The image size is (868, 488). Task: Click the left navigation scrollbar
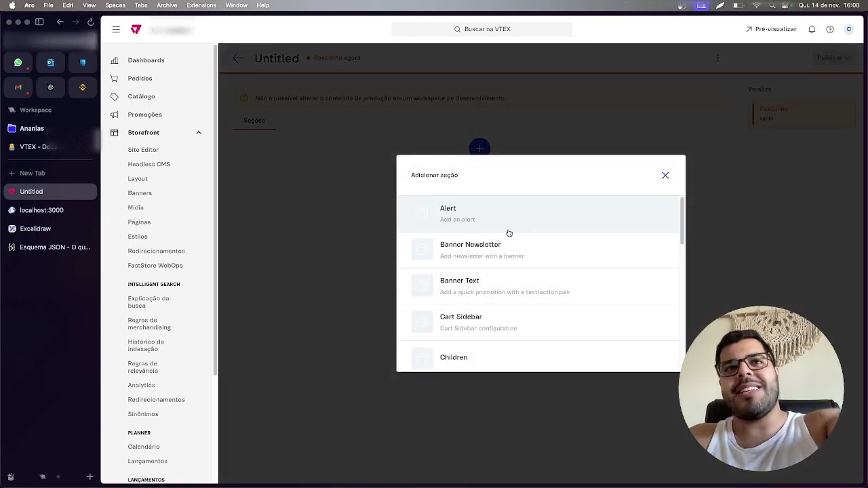215,210
